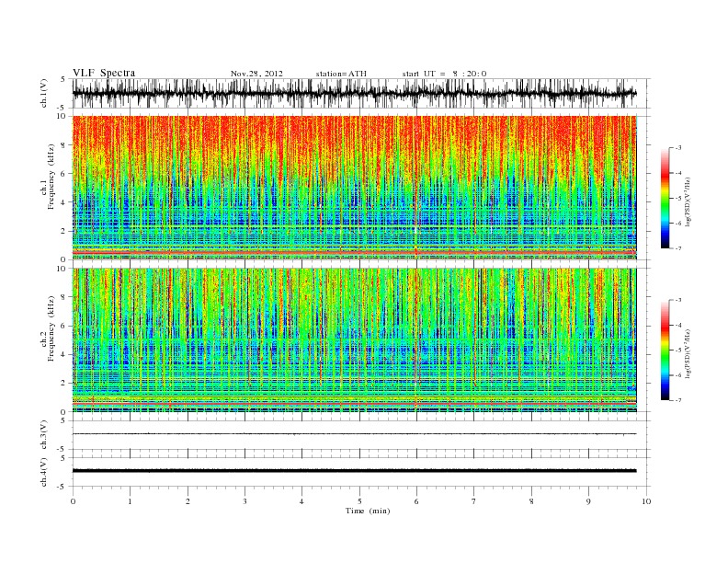Click the "station=ATH" header label
The height and width of the screenshot is (563, 728).
[x=341, y=74]
